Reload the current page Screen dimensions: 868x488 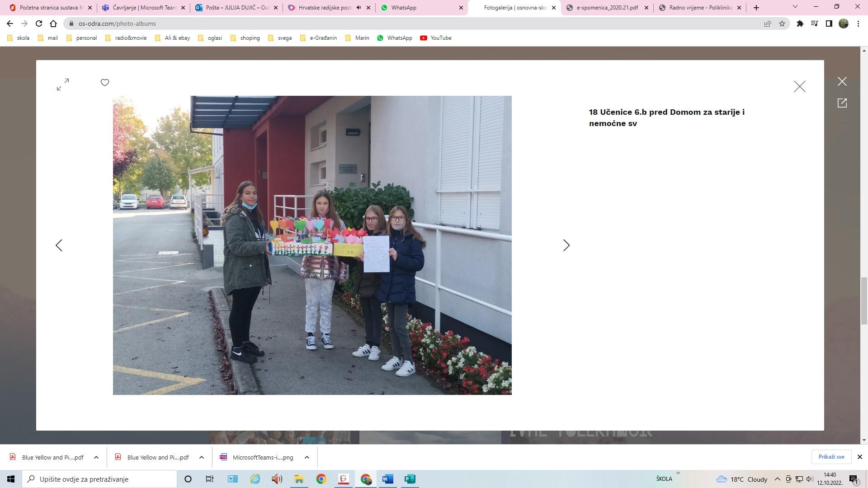point(39,23)
